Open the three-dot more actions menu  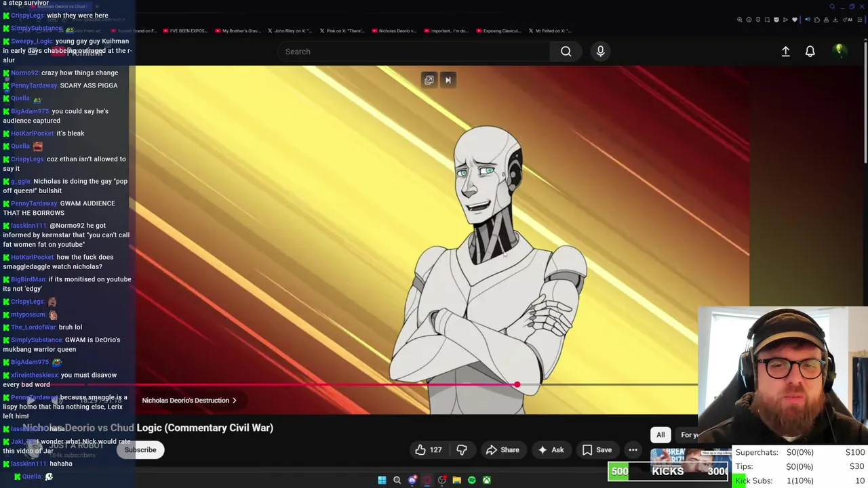pos(633,449)
